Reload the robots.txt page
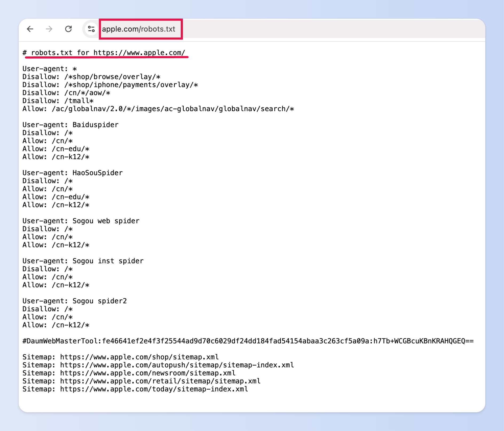This screenshot has width=504, height=431. [x=69, y=29]
